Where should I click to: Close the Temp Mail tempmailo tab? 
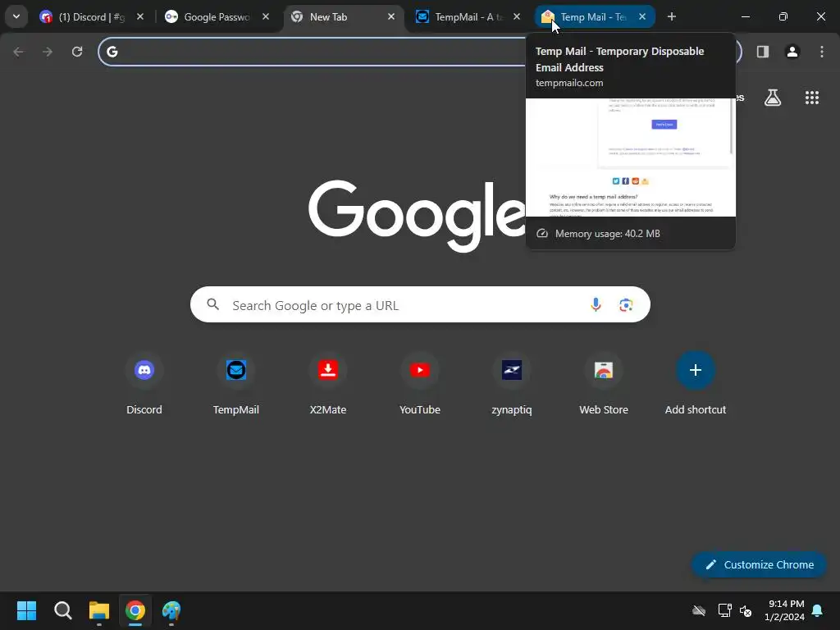(642, 16)
